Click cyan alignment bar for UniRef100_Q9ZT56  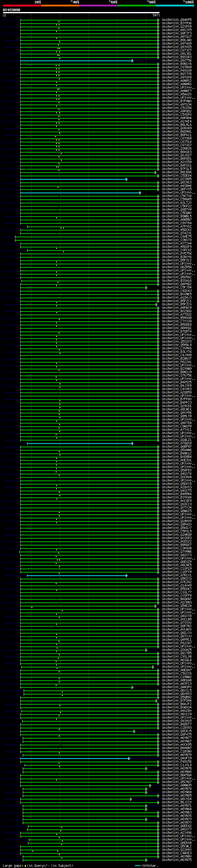point(77,61)
